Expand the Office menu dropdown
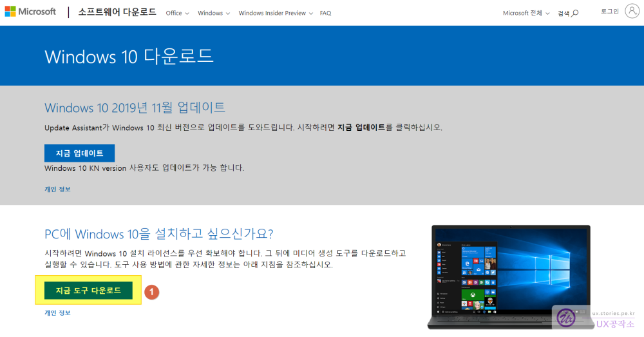 177,13
